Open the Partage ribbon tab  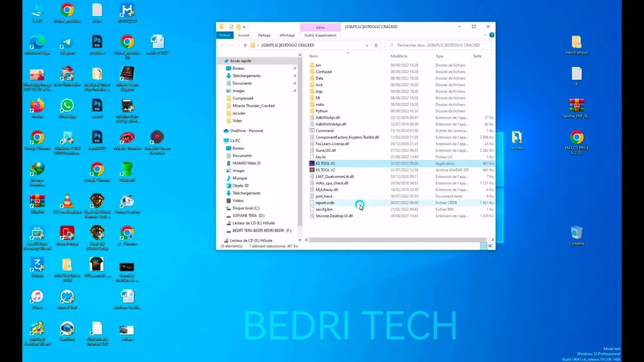coord(264,35)
